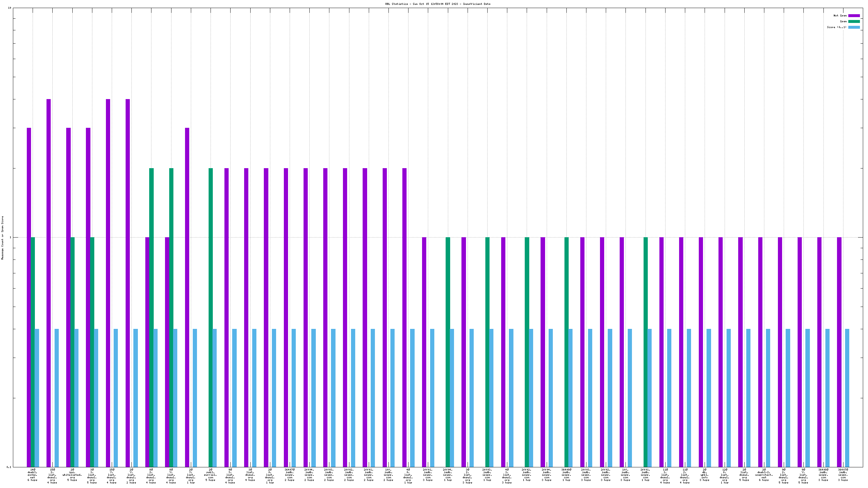Screen dimensions: 868x488
Task: Click the Y-axis '10' tick label
Action: coord(10,8)
